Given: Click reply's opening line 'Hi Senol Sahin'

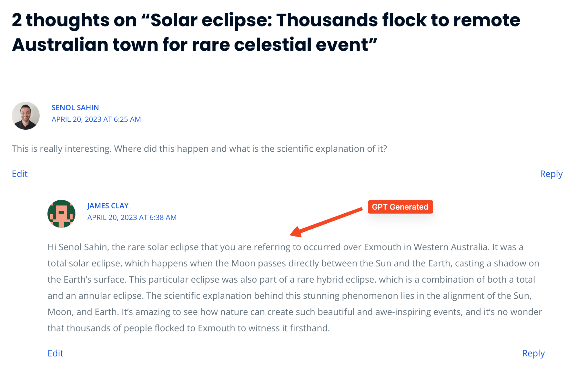Looking at the screenshot, I should 285,247.
